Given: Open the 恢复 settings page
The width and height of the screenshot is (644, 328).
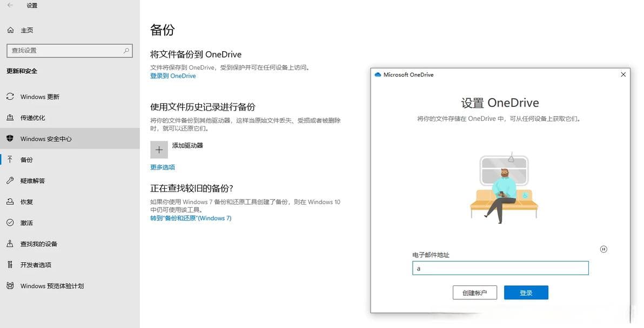Looking at the screenshot, I should coord(70,202).
